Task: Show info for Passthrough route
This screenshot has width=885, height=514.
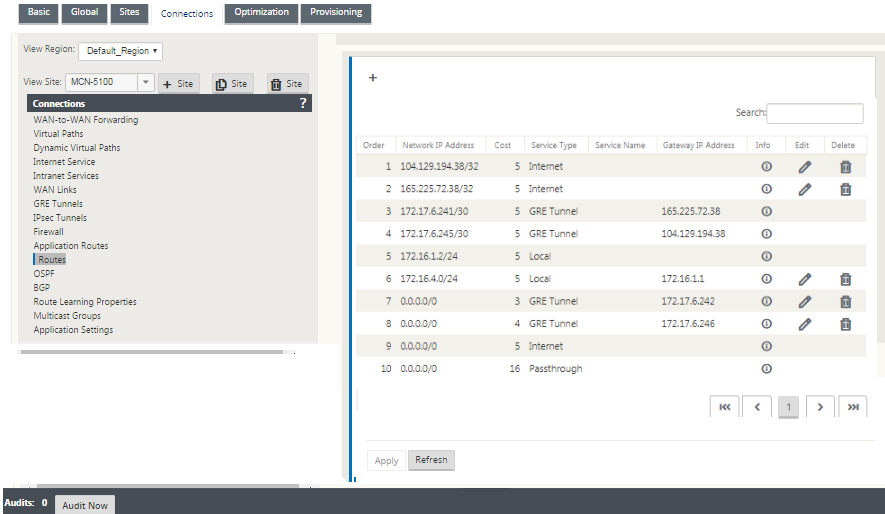Action: pos(766,369)
